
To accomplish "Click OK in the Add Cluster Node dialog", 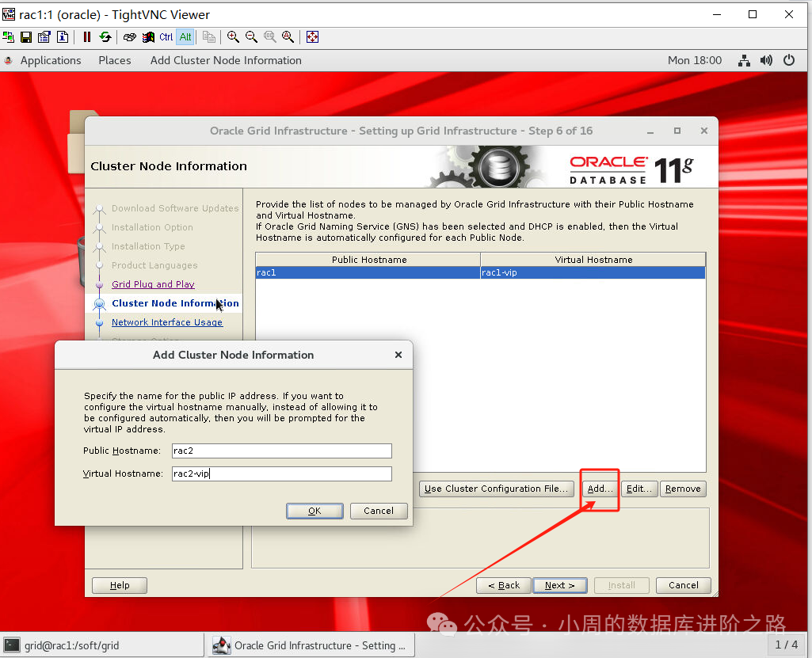I will pyautogui.click(x=315, y=511).
